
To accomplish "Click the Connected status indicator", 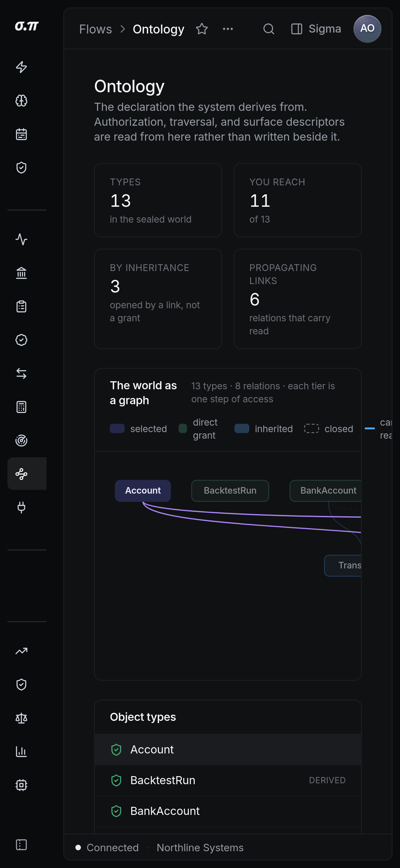I will coord(107,848).
